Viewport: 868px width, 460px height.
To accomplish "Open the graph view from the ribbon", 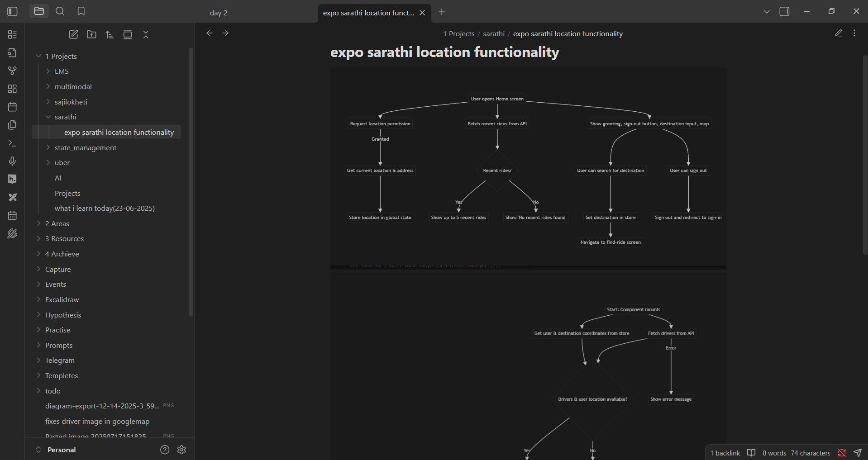I will (x=12, y=71).
